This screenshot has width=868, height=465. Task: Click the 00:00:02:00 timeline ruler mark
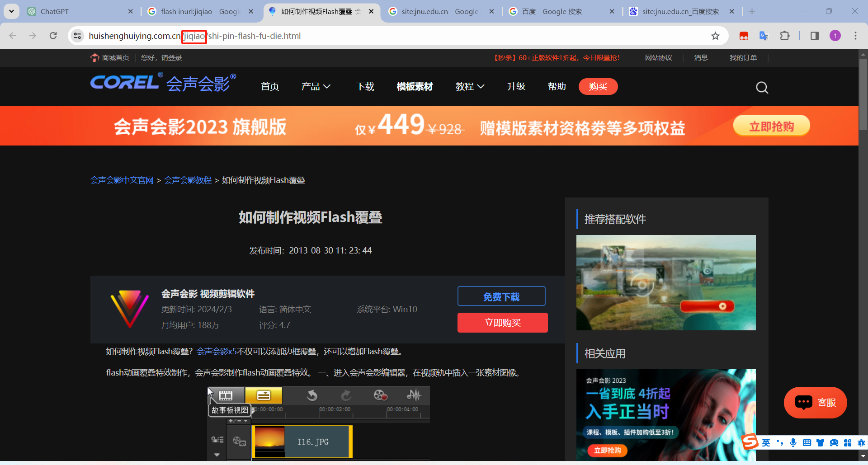335,409
